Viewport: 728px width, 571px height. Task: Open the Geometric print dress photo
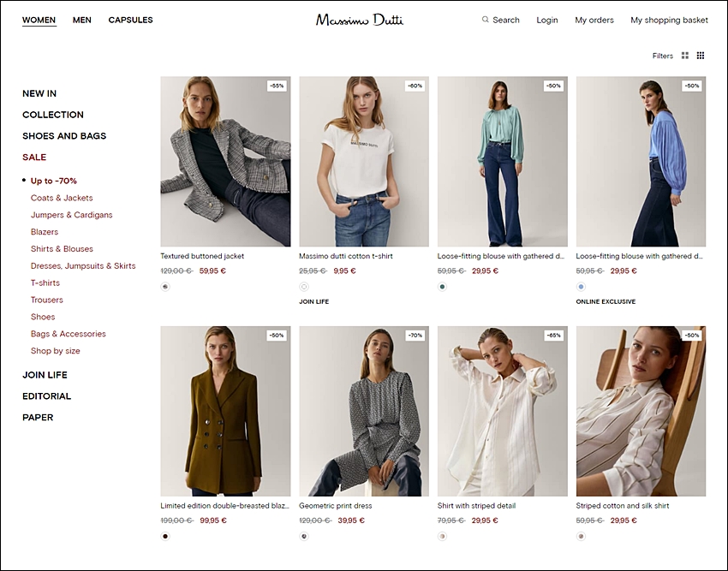point(364,411)
